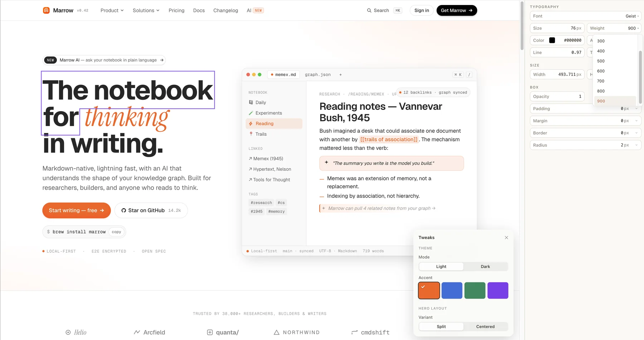
Task: Open the Hypertext, Nelson linked note arrow
Action: (250, 169)
